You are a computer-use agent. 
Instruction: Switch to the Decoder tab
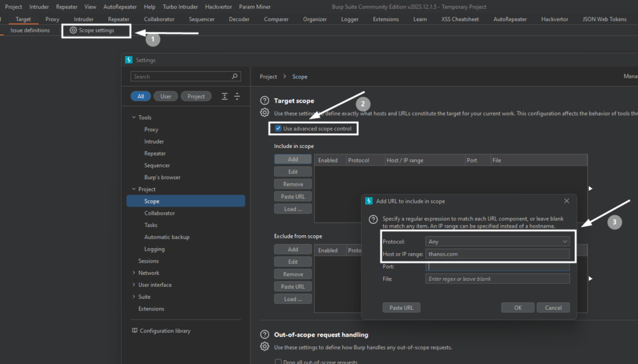239,19
